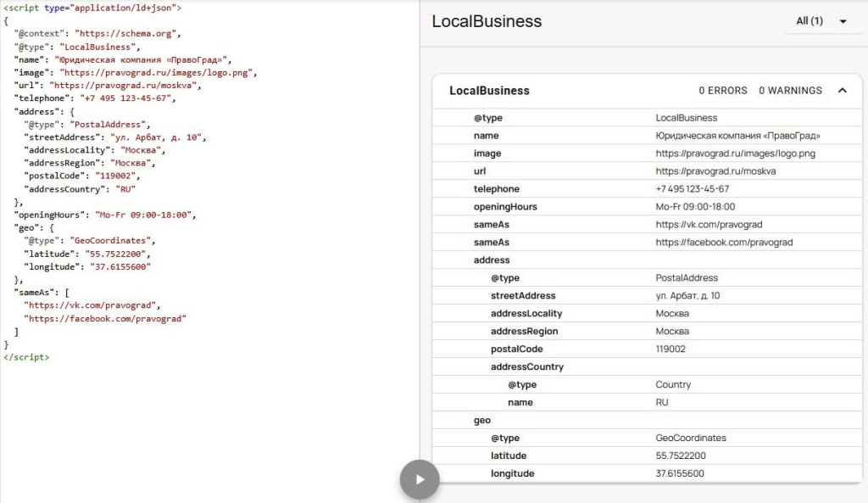Image resolution: width=868 pixels, height=503 pixels.
Task: Select the geo property row
Action: [481, 420]
